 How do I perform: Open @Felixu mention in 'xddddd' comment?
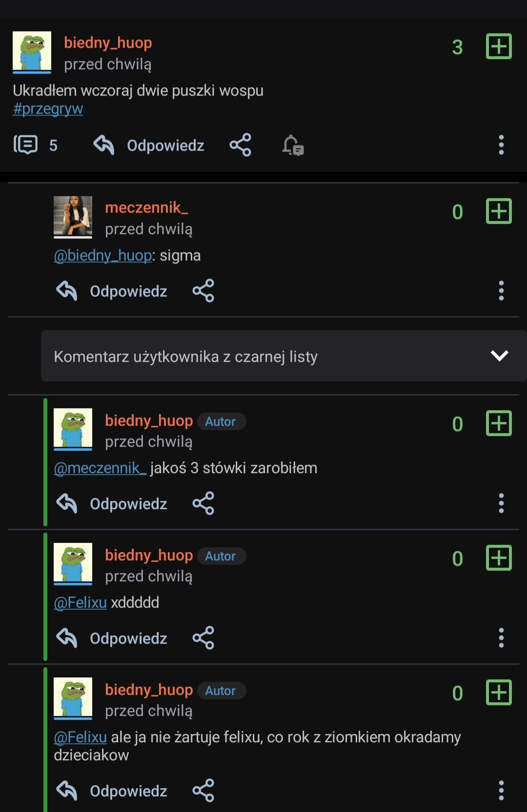coord(80,603)
